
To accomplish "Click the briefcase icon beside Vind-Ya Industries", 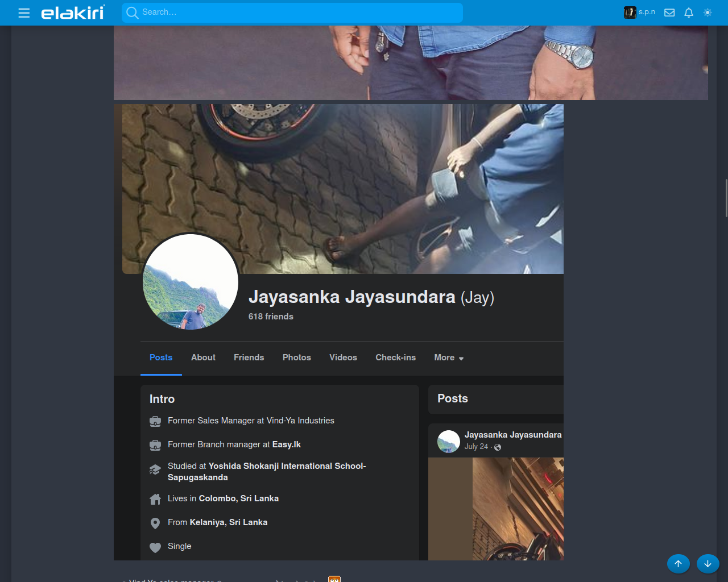I will pyautogui.click(x=155, y=421).
